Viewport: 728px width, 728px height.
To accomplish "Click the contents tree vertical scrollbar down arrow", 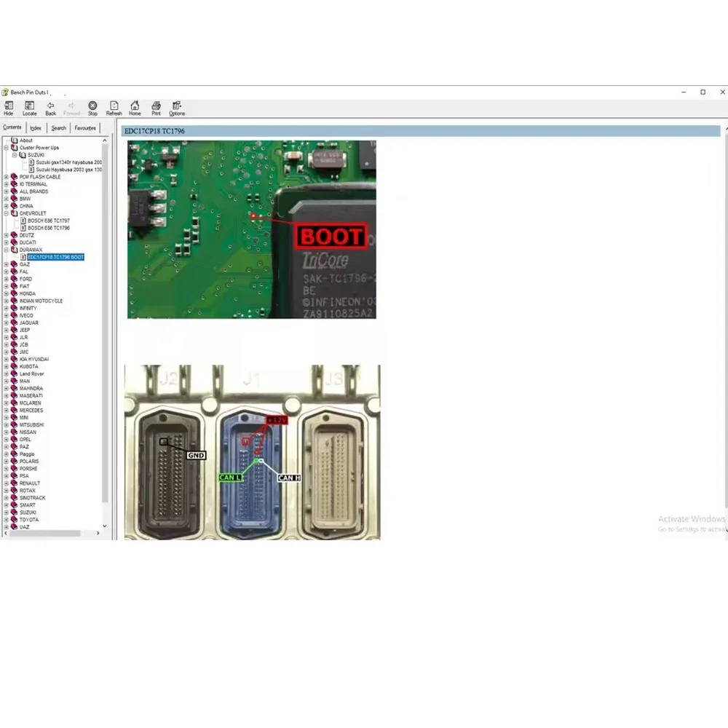I will pos(105,526).
